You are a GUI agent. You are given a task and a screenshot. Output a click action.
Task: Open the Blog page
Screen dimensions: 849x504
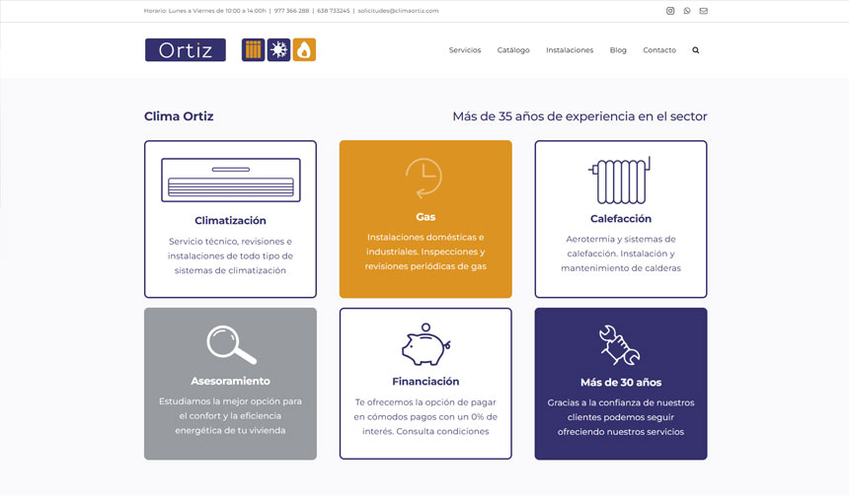(x=618, y=50)
